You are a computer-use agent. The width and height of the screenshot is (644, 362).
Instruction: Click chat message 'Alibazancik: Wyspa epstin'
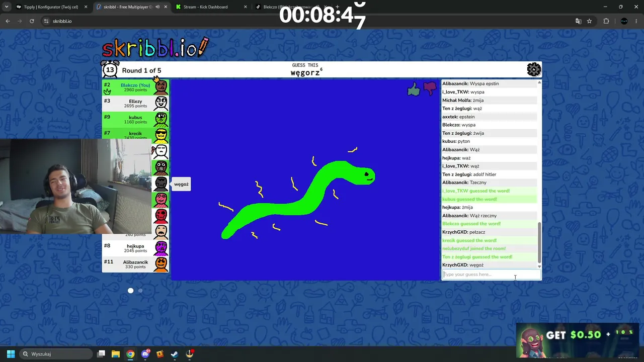click(x=470, y=83)
